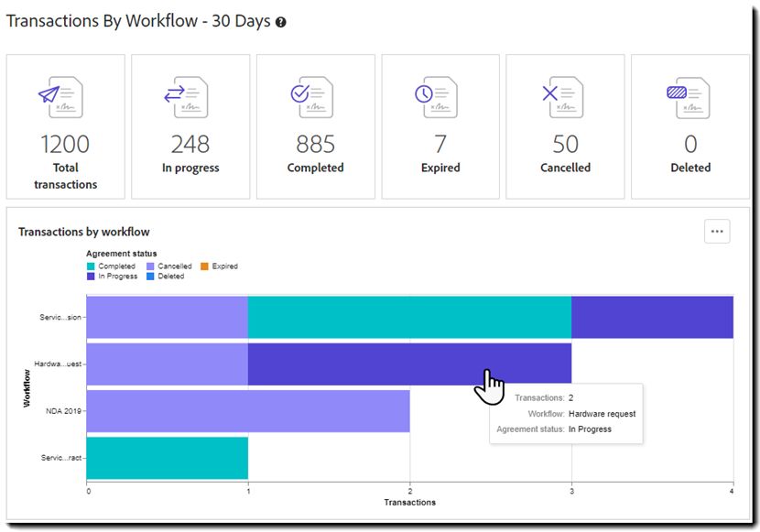Click the Cancelled X document icon
The height and width of the screenshot is (532, 760).
[x=562, y=97]
